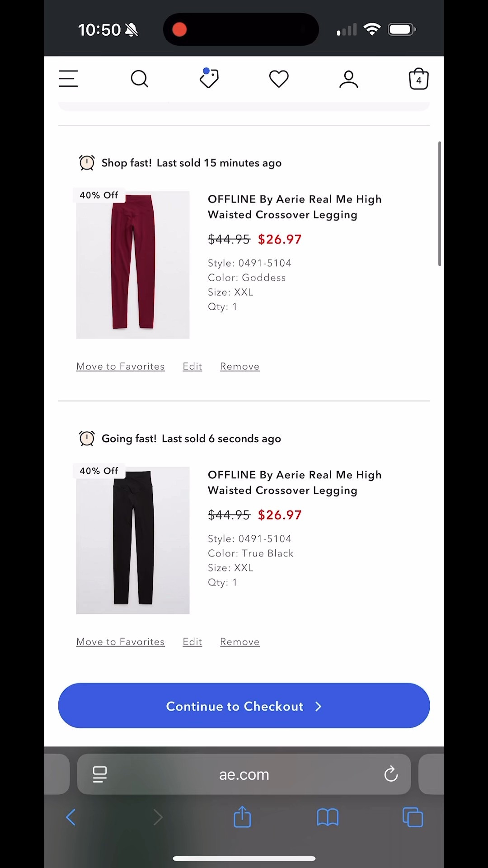Reload the ae.com page

coord(390,774)
